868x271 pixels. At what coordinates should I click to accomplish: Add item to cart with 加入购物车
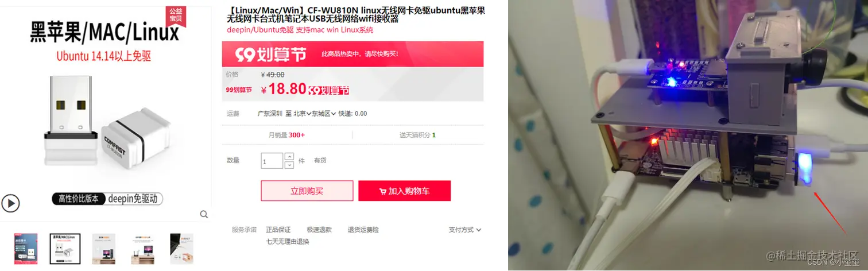pos(404,191)
